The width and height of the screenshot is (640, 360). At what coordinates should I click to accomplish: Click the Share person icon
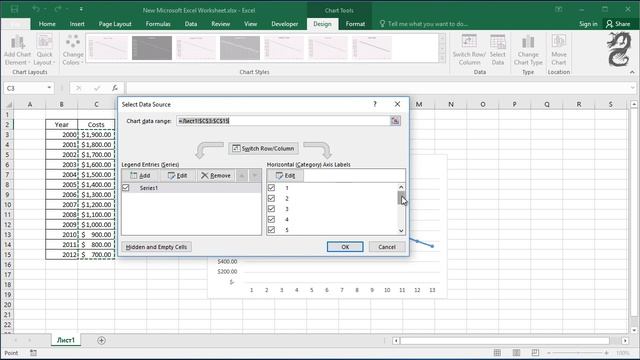pos(609,24)
